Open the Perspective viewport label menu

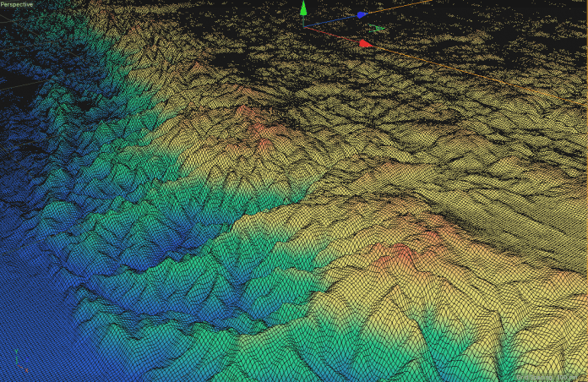[x=17, y=4]
